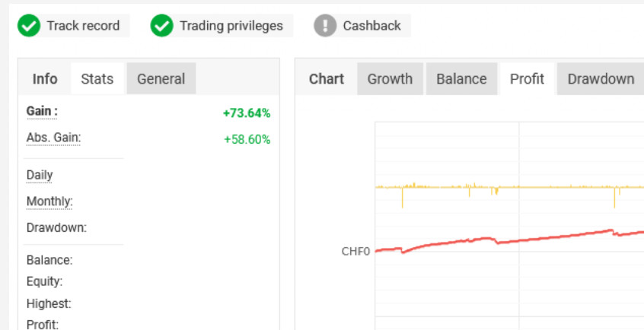Open the Drawdown chart tab
644x330 pixels.
[x=601, y=79]
